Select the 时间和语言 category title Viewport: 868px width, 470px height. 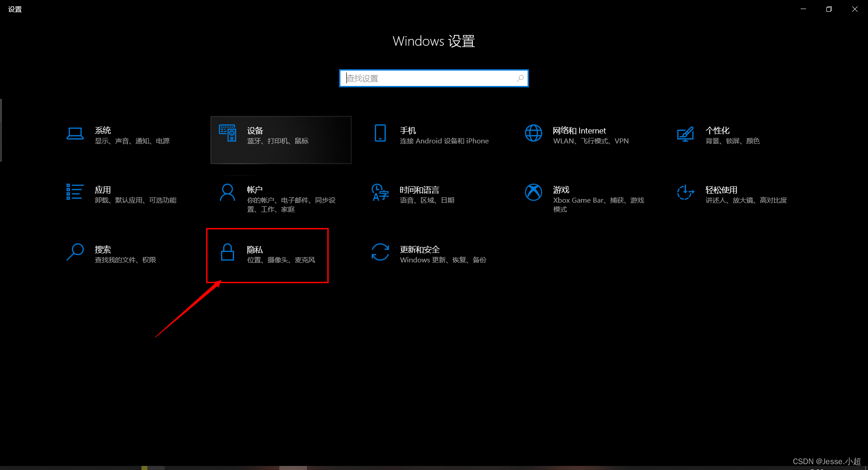click(420, 190)
